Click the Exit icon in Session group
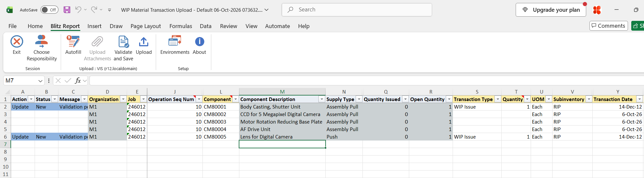 pyautogui.click(x=17, y=42)
